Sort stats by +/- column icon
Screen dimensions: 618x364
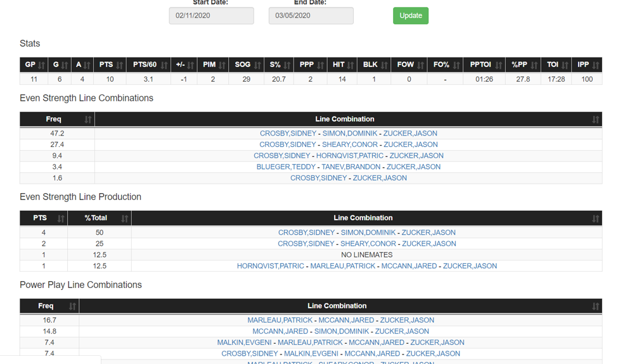click(x=191, y=65)
